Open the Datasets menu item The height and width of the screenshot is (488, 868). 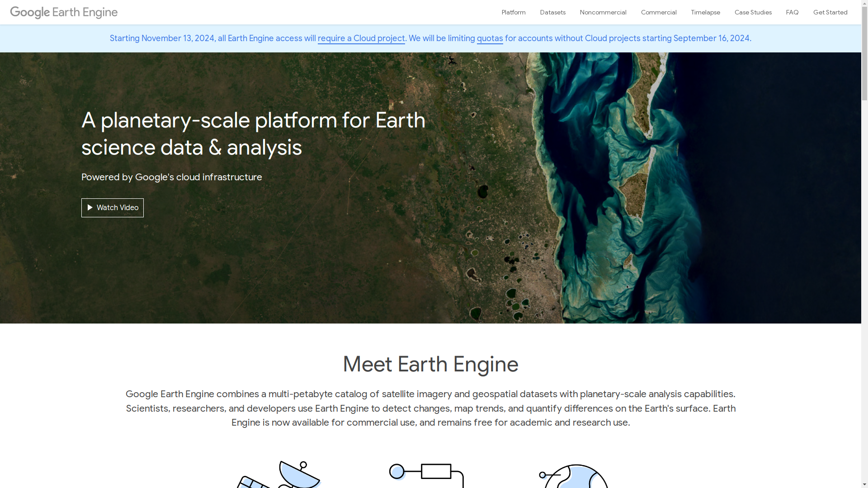click(x=552, y=12)
